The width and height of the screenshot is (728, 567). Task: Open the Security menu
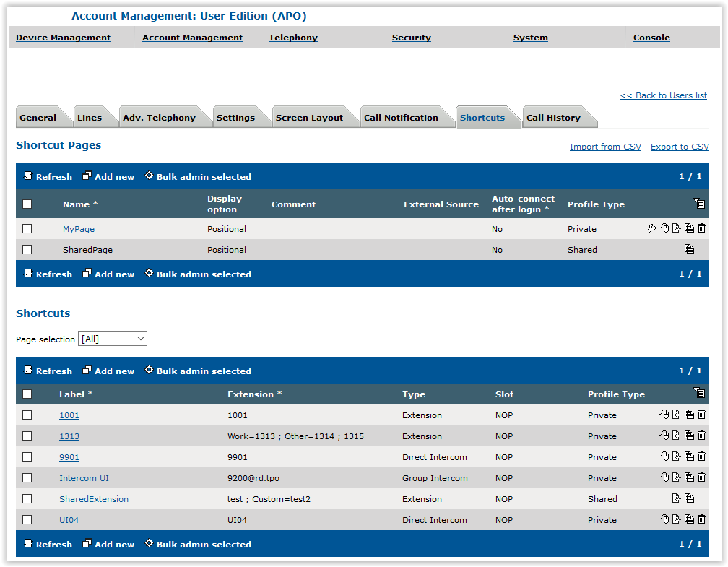(x=412, y=38)
